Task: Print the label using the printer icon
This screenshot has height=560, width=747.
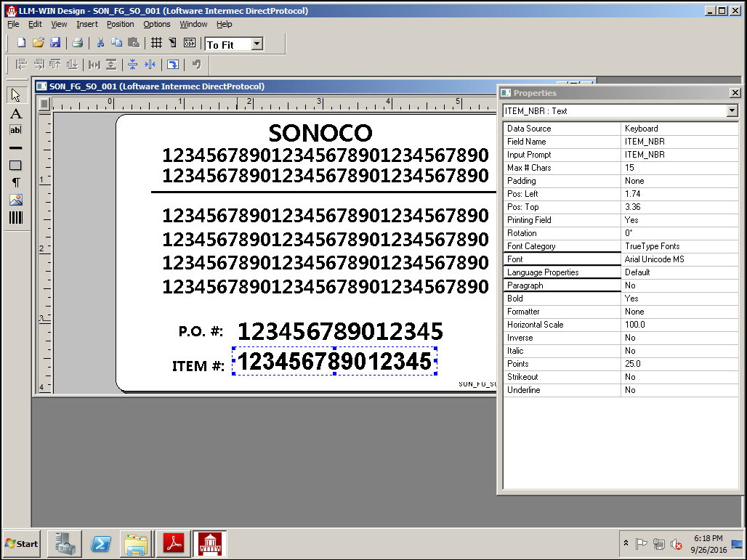Action: click(x=78, y=43)
